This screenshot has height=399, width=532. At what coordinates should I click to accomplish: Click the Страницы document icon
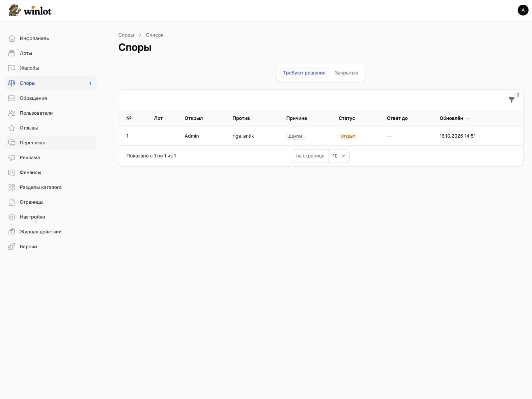tap(11, 202)
